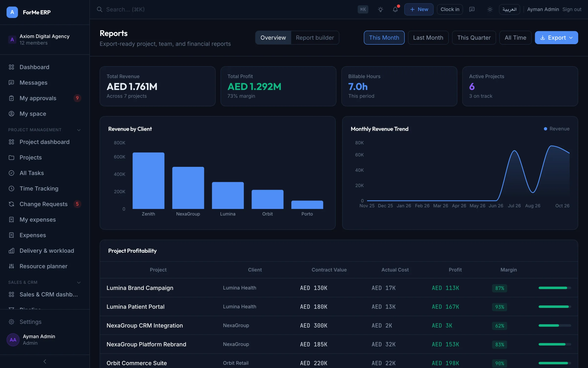Open Time Tracking clock icon
The width and height of the screenshot is (588, 368).
coord(11,188)
